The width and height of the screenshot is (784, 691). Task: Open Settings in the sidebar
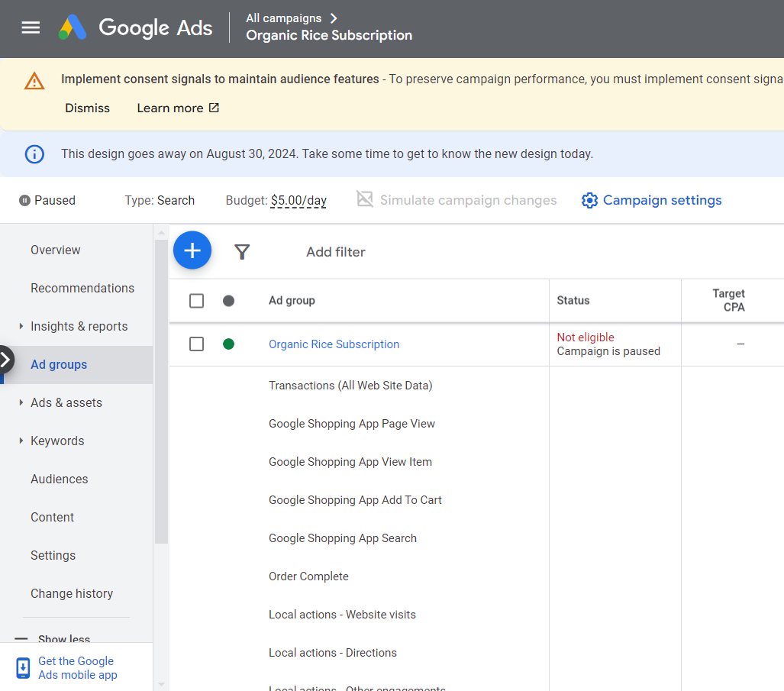click(x=53, y=556)
